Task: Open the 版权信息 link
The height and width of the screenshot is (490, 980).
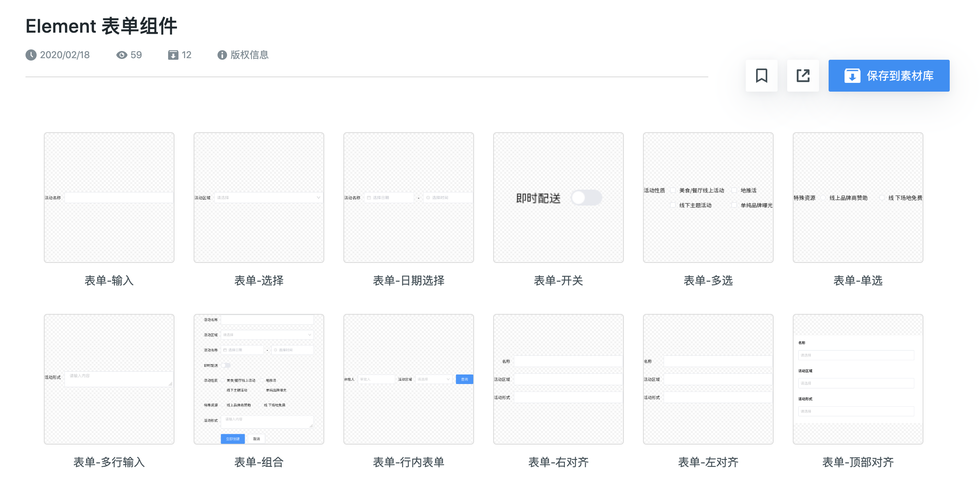Action: (249, 55)
